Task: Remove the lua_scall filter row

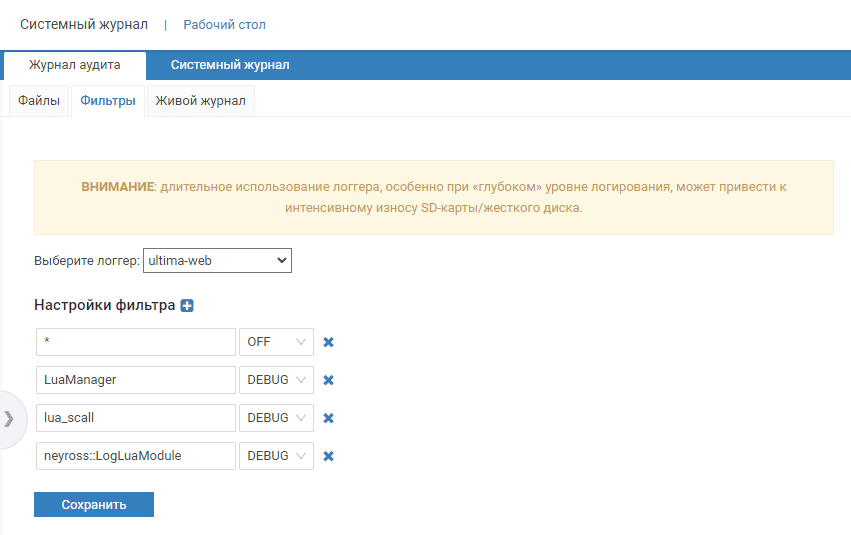Action: pos(328,418)
